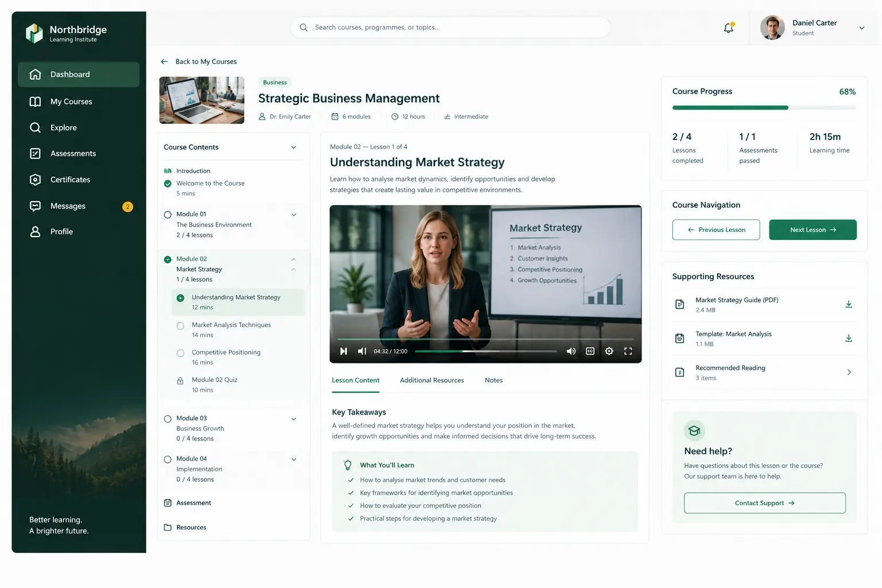Viewport: 882px width, 588px height.
Task: Seek on the video progress bar
Action: pyautogui.click(x=486, y=351)
